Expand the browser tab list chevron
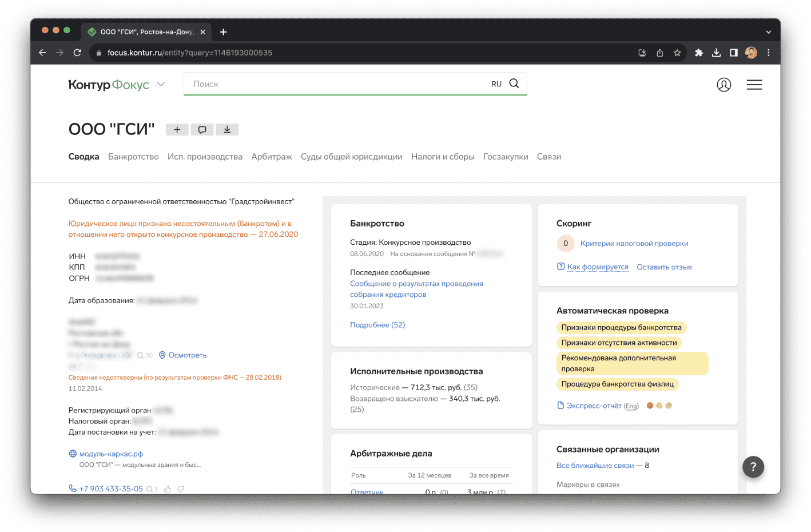The height and width of the screenshot is (532, 811). pyautogui.click(x=768, y=32)
